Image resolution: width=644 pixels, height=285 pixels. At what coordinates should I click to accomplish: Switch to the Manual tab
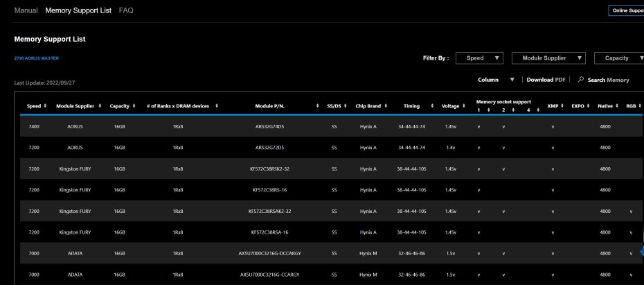[26, 10]
